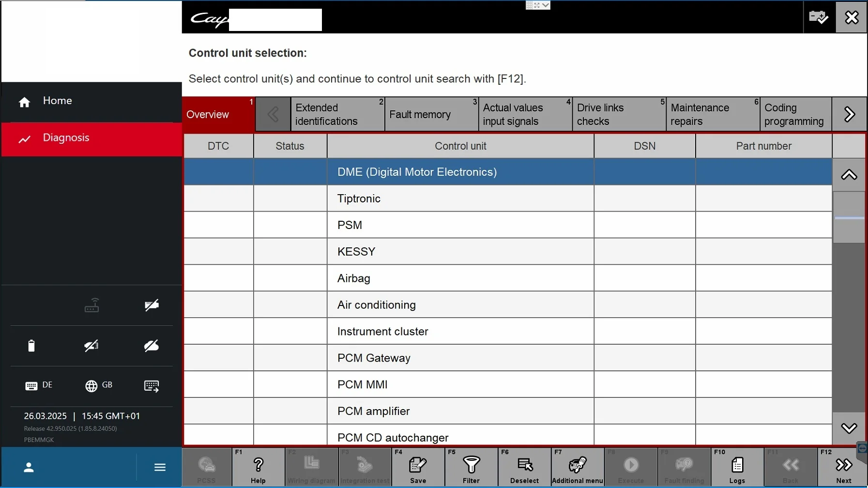Viewport: 868px width, 488px height.
Task: Click the crossed-out link icon beside the vehicle icon
Action: pyautogui.click(x=152, y=346)
